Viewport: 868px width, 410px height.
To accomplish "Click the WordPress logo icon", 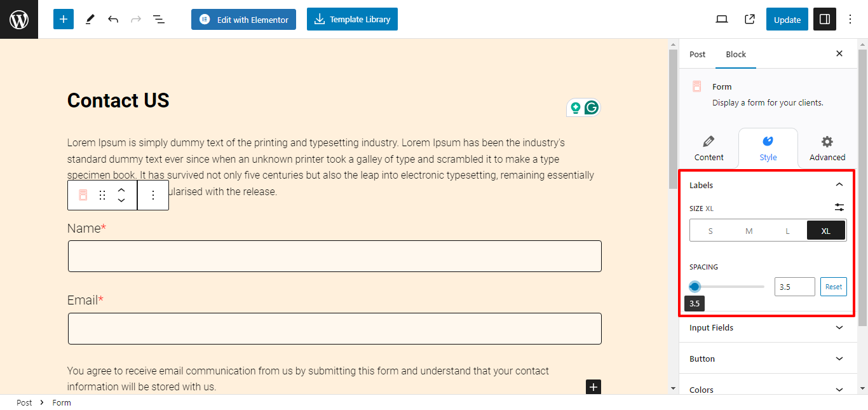I will click(x=19, y=19).
